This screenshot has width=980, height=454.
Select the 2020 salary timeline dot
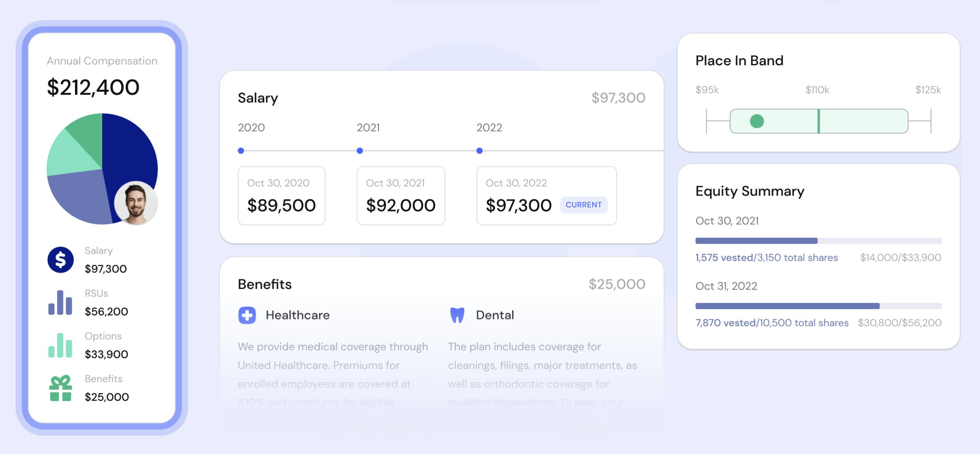pyautogui.click(x=241, y=151)
